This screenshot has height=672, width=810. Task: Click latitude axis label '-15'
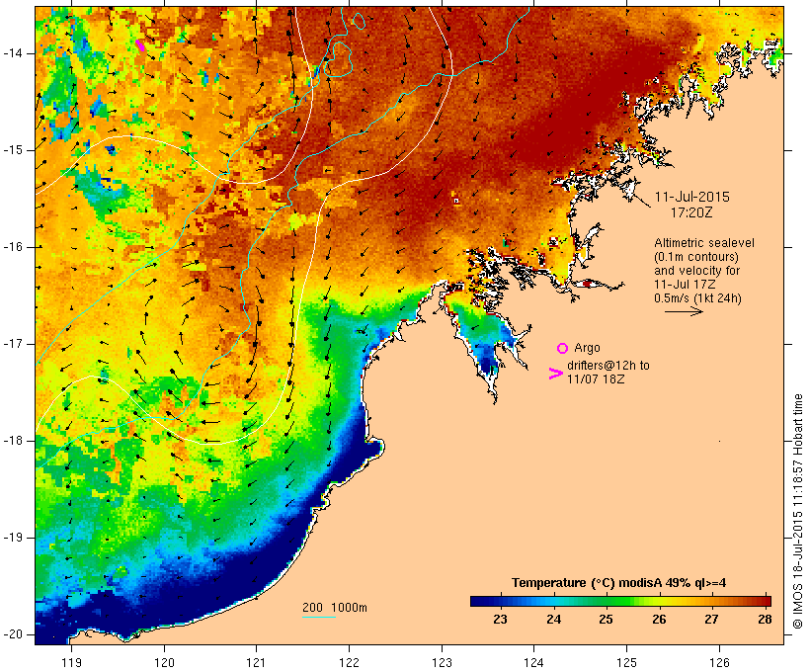(x=13, y=150)
